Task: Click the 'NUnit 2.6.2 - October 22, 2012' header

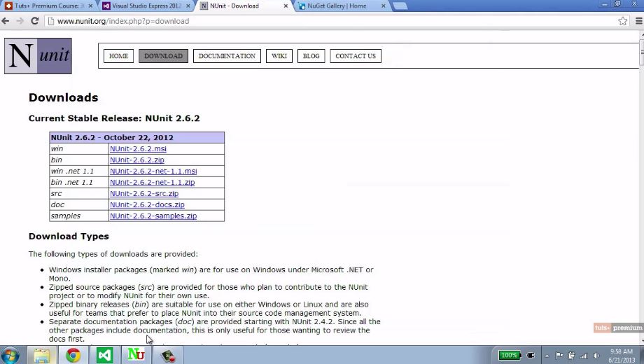Action: coord(136,137)
